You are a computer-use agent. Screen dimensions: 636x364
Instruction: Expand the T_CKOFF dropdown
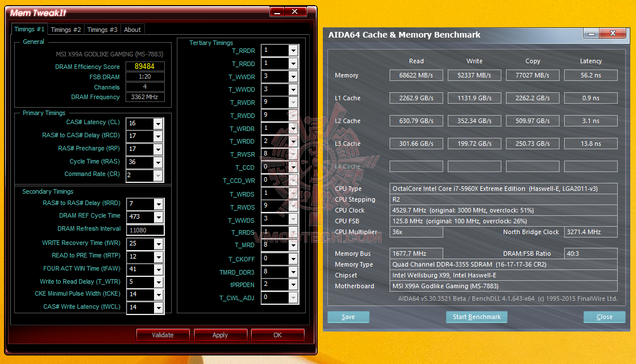[293, 258]
